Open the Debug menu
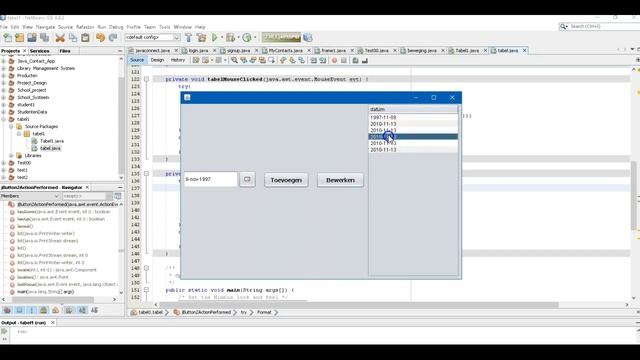640x360 pixels. 116,27
